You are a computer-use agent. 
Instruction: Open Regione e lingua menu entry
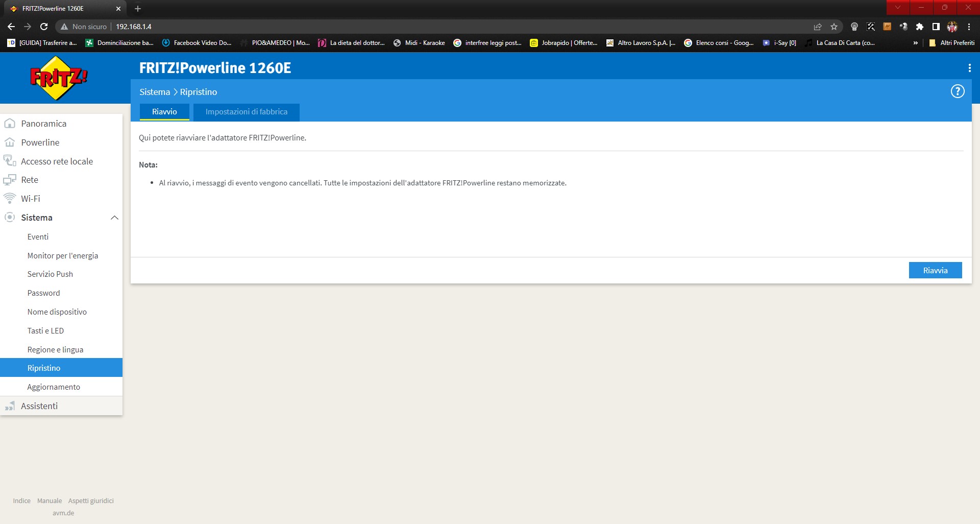tap(55, 349)
